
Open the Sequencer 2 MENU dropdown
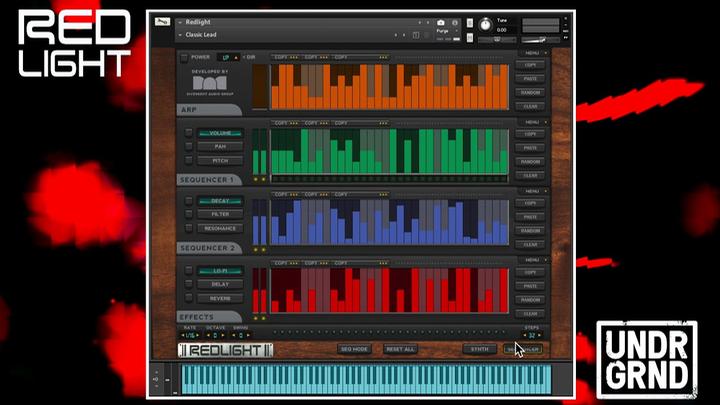[x=534, y=191]
